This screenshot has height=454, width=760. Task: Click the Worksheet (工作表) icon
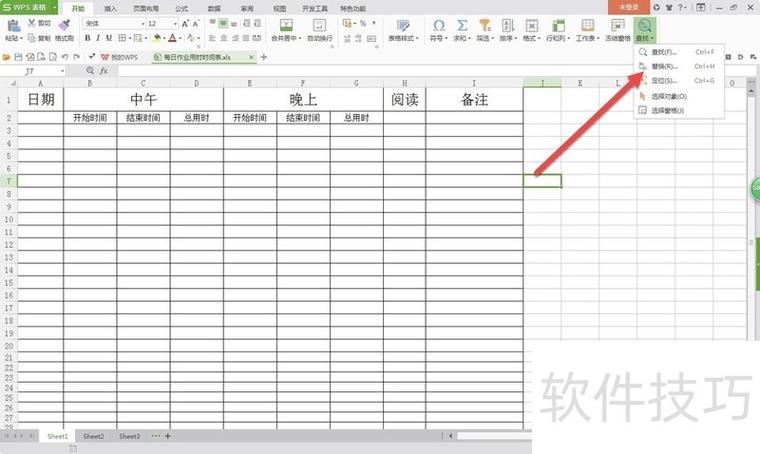point(587,25)
